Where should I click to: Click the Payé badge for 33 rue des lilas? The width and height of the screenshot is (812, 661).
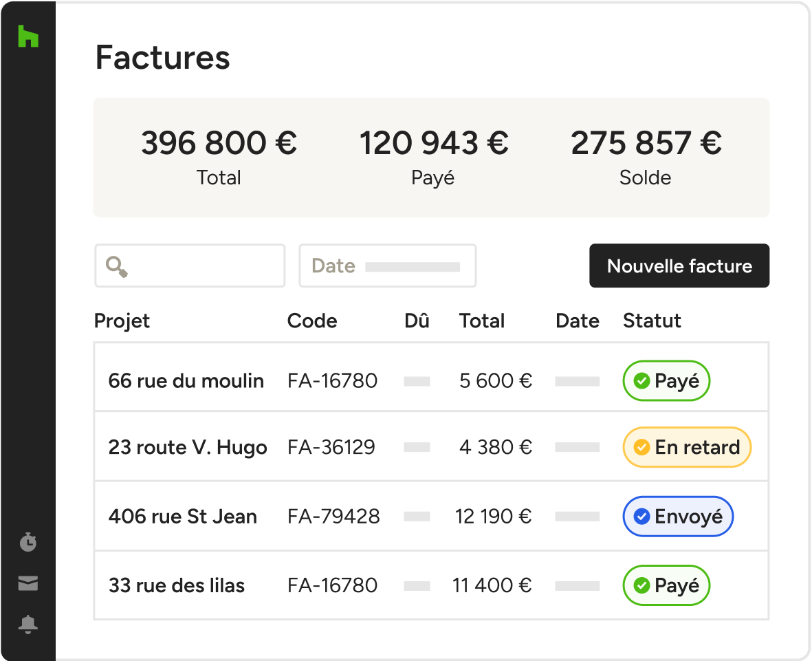[666, 585]
